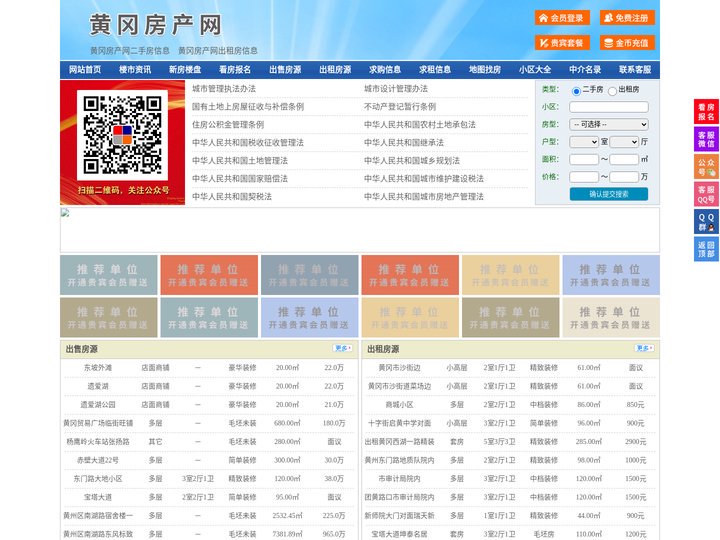Click the broken banner image icon
Image resolution: width=720 pixels, height=540 pixels.
tap(65, 213)
